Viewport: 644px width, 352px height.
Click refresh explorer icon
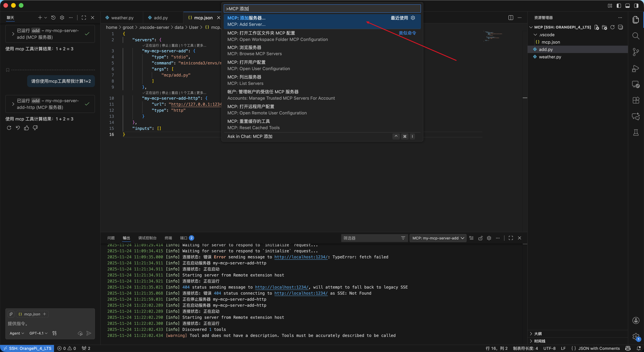612,27
